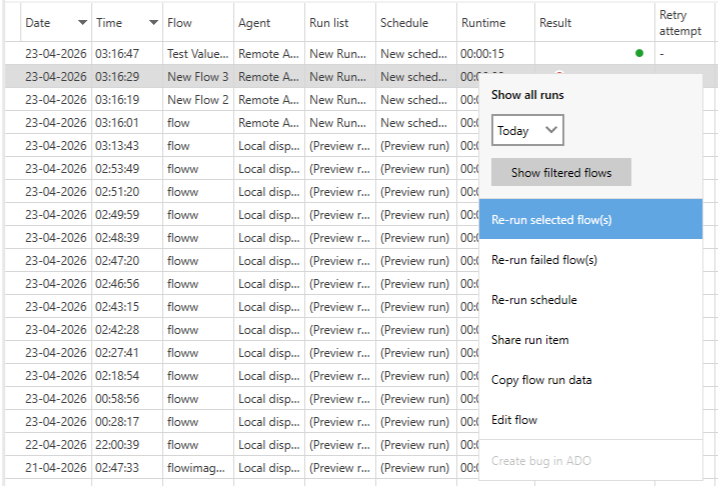Select Re-run schedule menu entry
The height and width of the screenshot is (486, 718).
[591, 300]
